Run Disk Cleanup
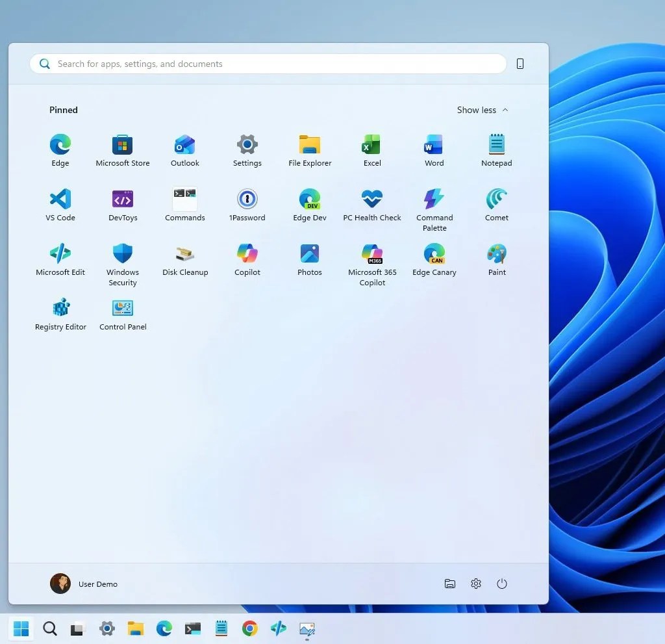The image size is (665, 644). [x=184, y=253]
